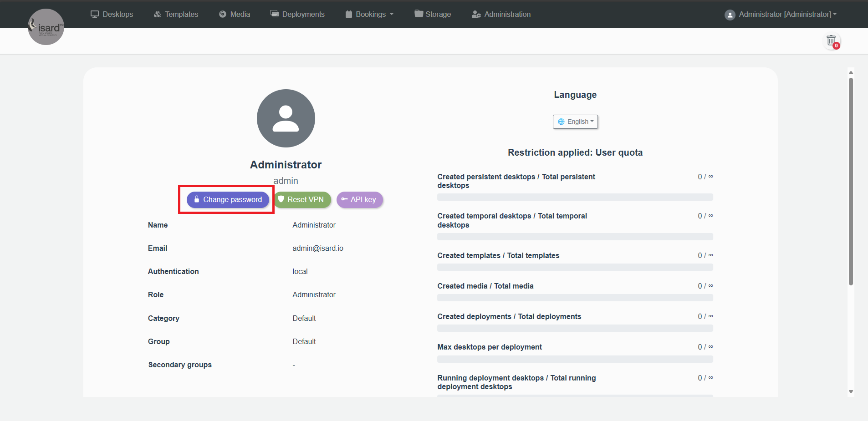Click the large Administrator profile avatar
This screenshot has height=421, width=868.
[x=286, y=118]
